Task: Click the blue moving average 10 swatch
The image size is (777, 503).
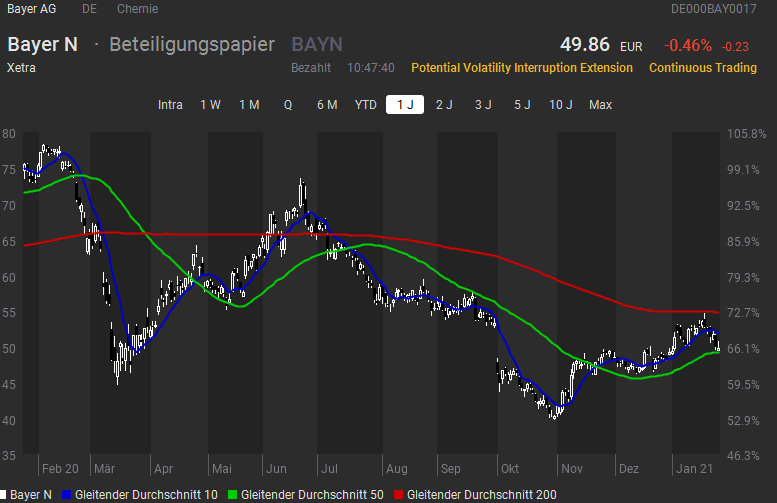Action: pos(67,495)
